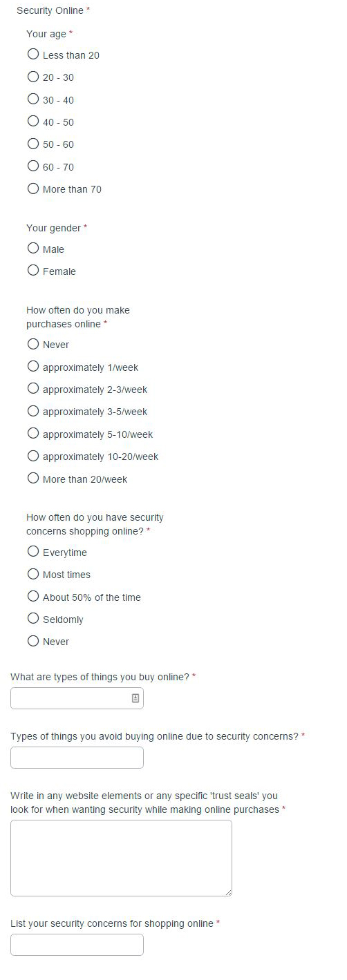This screenshot has width=347, height=980.
Task: Focus the 'things you buy online' field
Action: point(77,698)
